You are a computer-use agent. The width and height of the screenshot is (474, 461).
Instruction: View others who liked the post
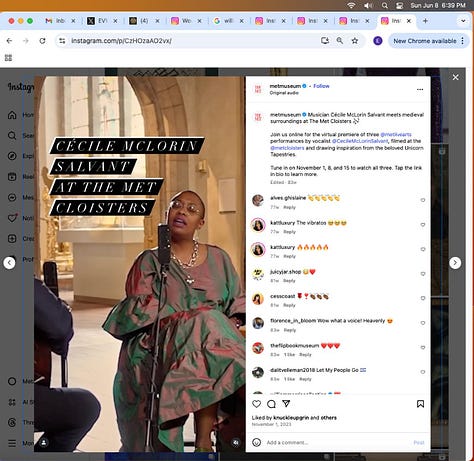point(328,417)
